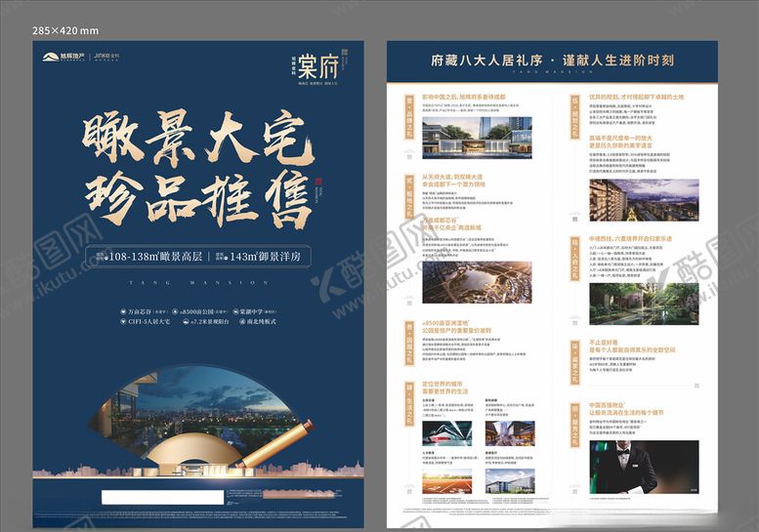Click the shopping street photo

[510, 432]
